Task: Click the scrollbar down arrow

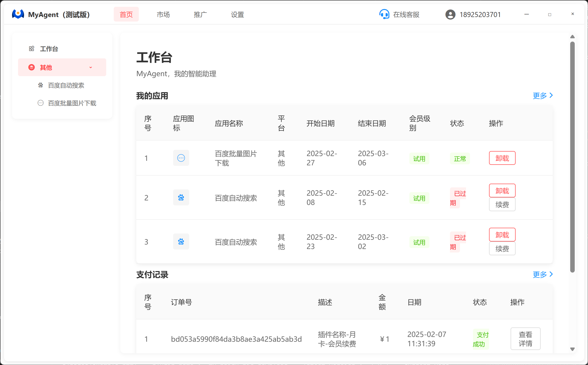Action: pyautogui.click(x=572, y=349)
